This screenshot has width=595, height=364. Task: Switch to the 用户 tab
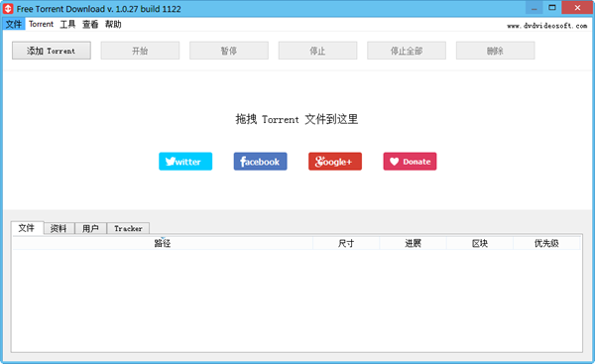pos(90,228)
